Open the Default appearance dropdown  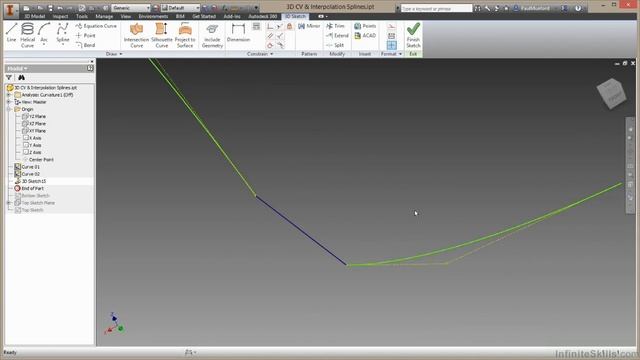pos(180,8)
